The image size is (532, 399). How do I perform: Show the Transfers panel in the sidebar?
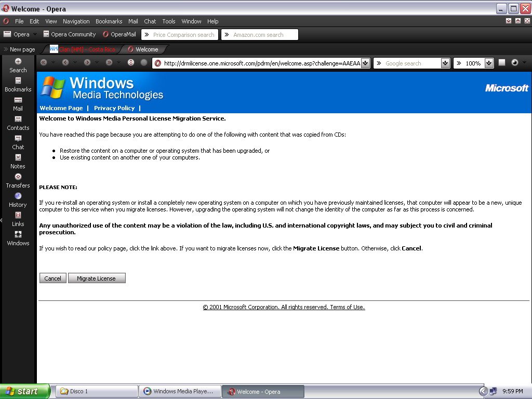click(18, 181)
